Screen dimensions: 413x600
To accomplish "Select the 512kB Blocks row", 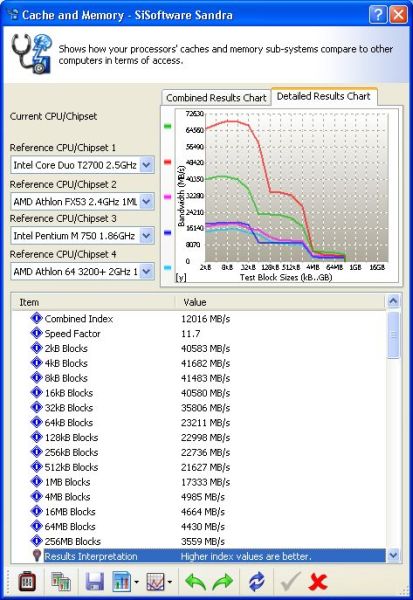I will click(x=198, y=467).
